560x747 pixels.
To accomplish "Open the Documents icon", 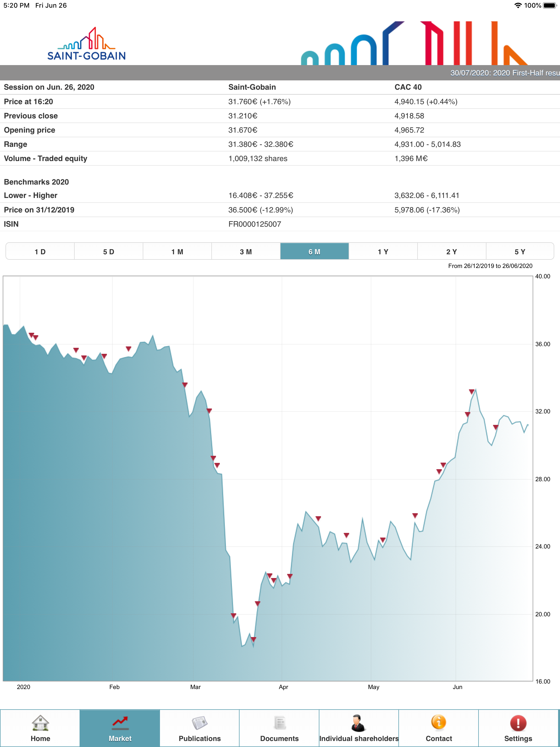I will [279, 723].
